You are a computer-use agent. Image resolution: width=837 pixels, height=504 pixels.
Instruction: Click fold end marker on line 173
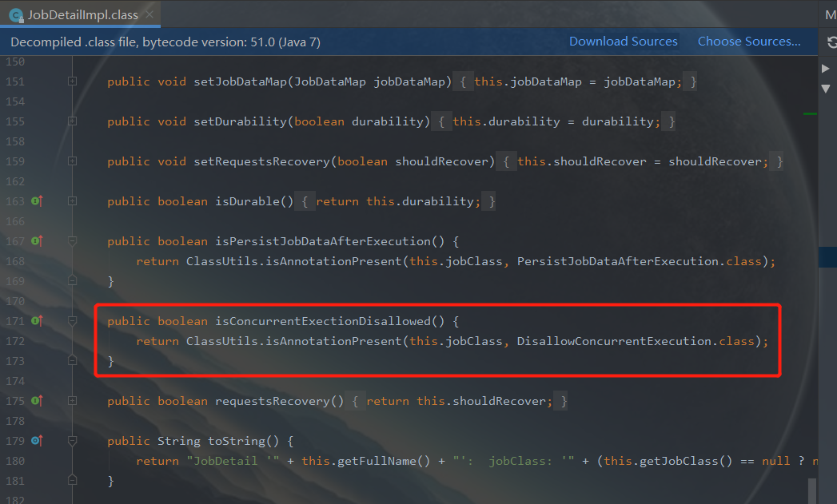click(72, 360)
